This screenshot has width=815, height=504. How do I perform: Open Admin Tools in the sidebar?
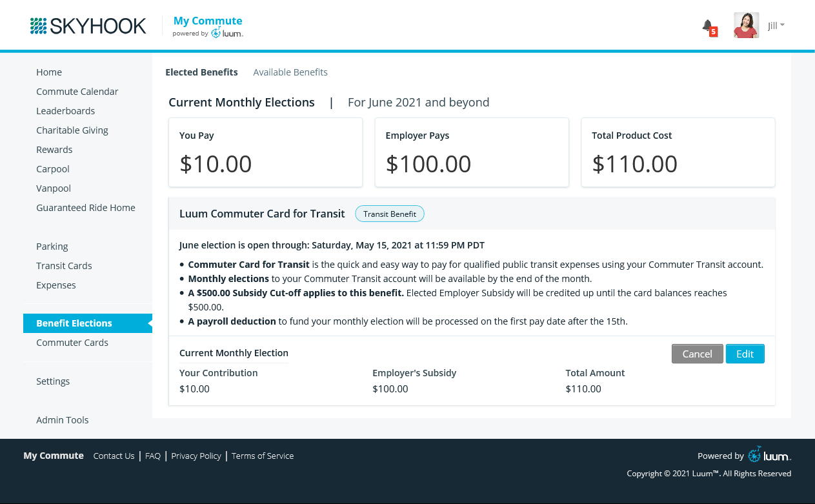pos(63,420)
